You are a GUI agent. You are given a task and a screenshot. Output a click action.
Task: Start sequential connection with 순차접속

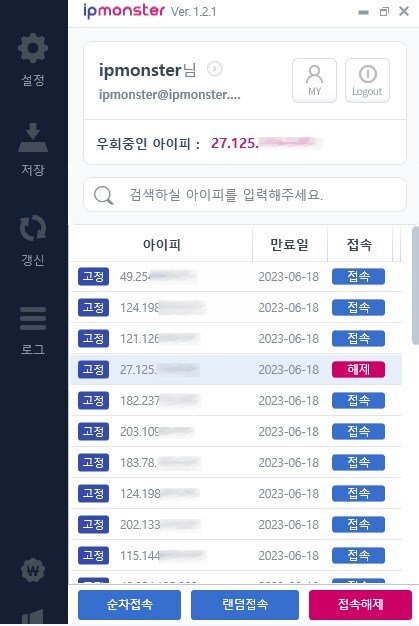pyautogui.click(x=129, y=604)
